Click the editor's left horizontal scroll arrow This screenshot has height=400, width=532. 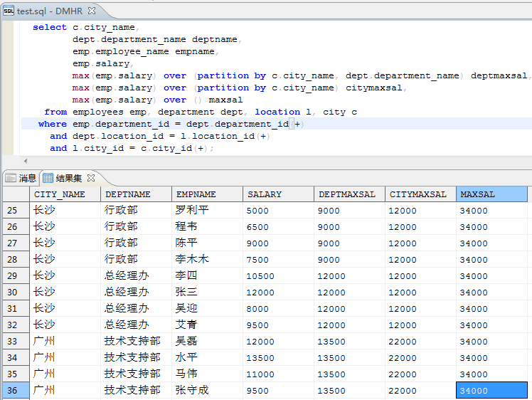26,162
